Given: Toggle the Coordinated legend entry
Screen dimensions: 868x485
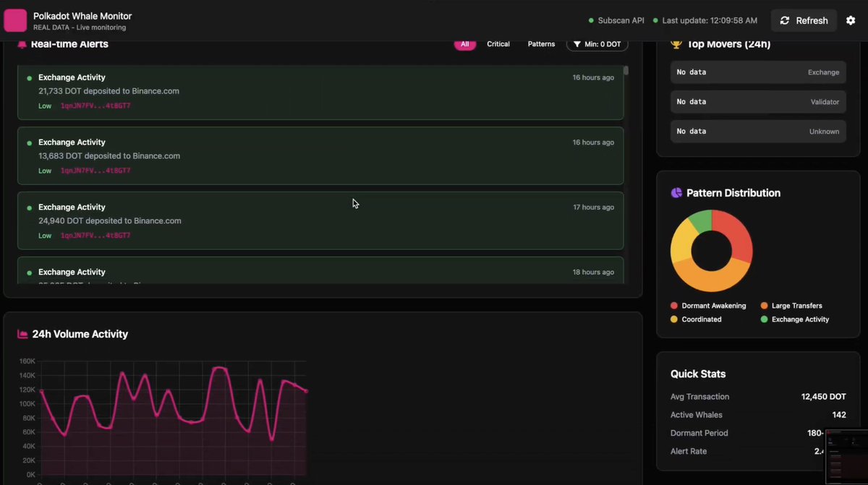Looking at the screenshot, I should pyautogui.click(x=696, y=319).
